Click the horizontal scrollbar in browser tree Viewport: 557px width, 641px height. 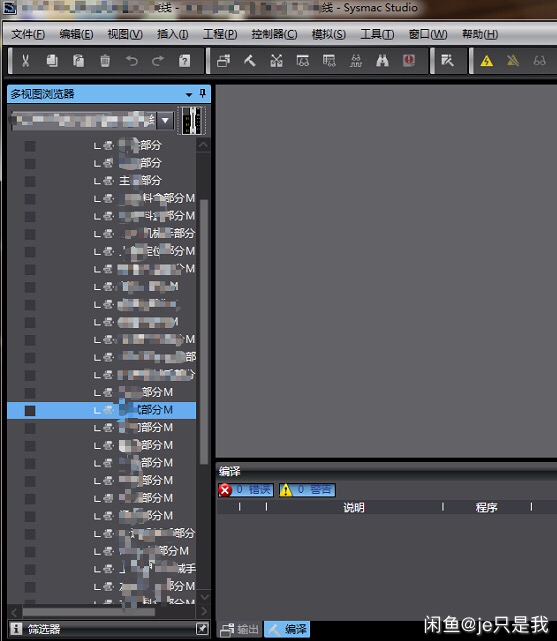point(89,612)
